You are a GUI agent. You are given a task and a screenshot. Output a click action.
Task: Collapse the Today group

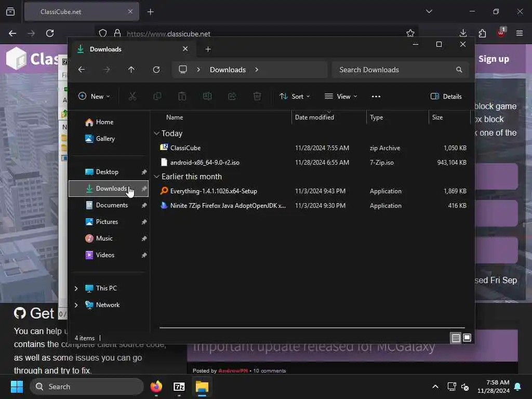point(156,134)
